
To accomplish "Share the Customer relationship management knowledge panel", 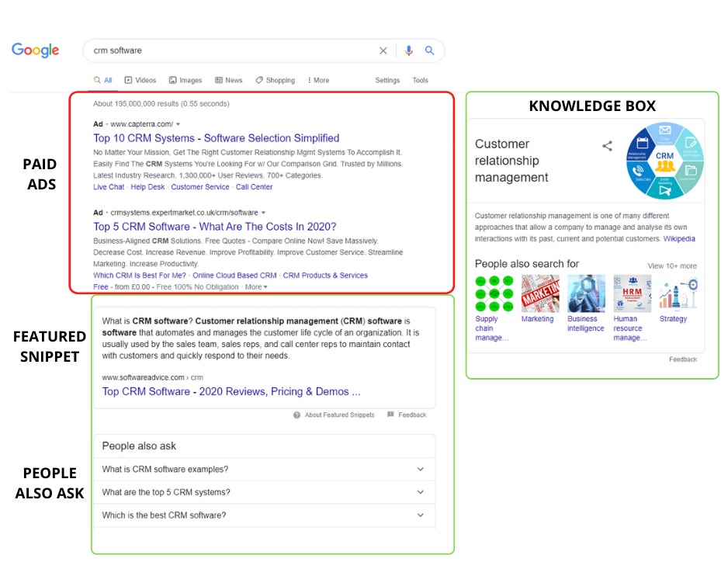I will (x=607, y=146).
